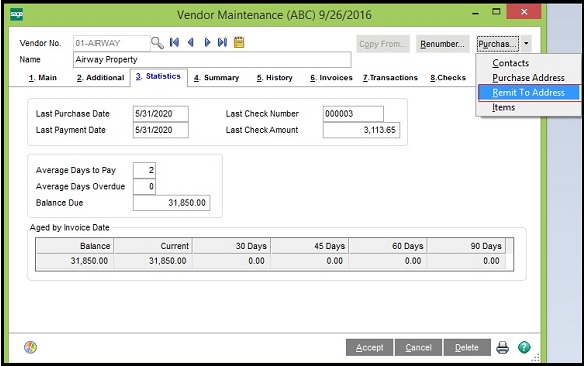This screenshot has height=366, width=584.
Task: Jump to first vendor record
Action: (174, 42)
